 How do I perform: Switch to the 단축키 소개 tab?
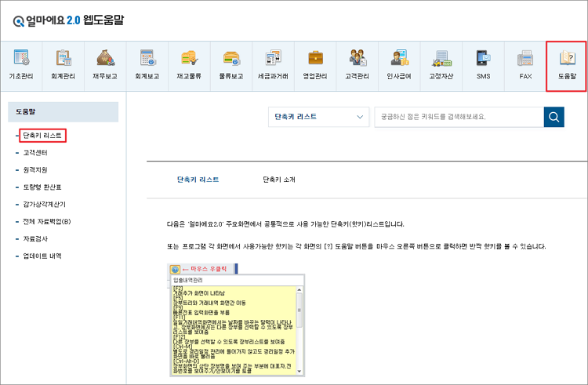click(x=279, y=180)
